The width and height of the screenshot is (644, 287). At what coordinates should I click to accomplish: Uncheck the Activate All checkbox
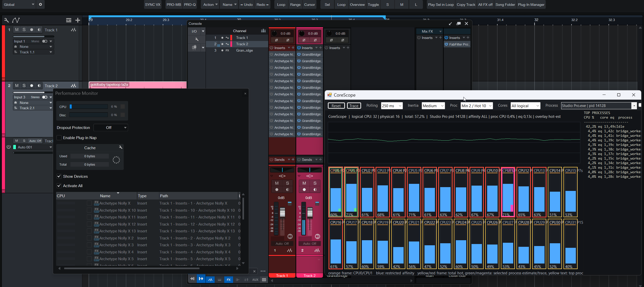(59, 186)
